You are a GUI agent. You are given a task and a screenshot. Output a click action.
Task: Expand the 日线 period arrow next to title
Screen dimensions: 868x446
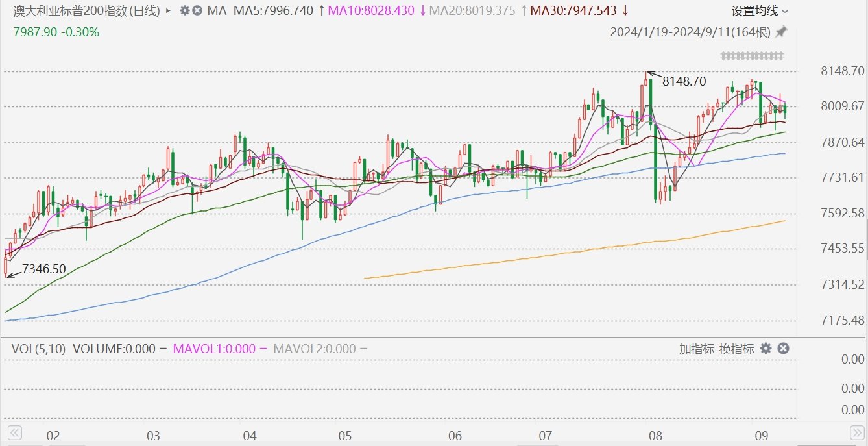click(x=169, y=11)
